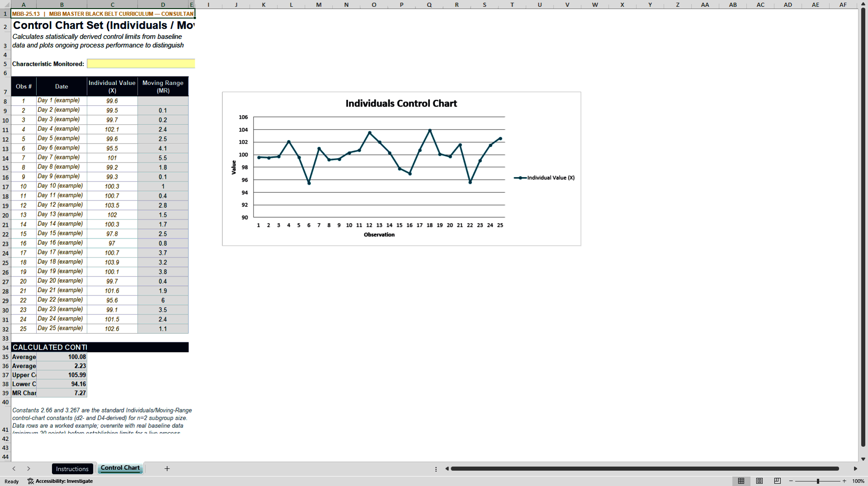Screen dimensions: 868x486
Task: Click vertical scrollbar down arrow
Action: pyautogui.click(x=863, y=459)
